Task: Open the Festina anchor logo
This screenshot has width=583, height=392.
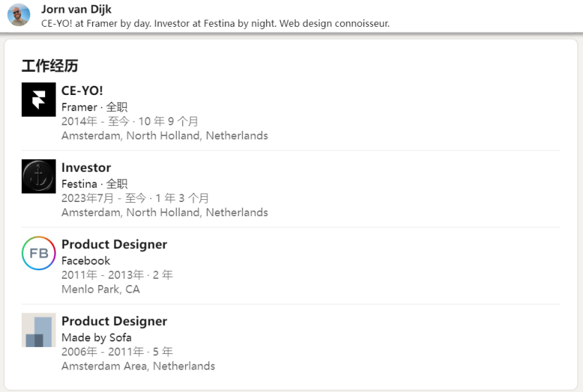Action: [x=39, y=177]
